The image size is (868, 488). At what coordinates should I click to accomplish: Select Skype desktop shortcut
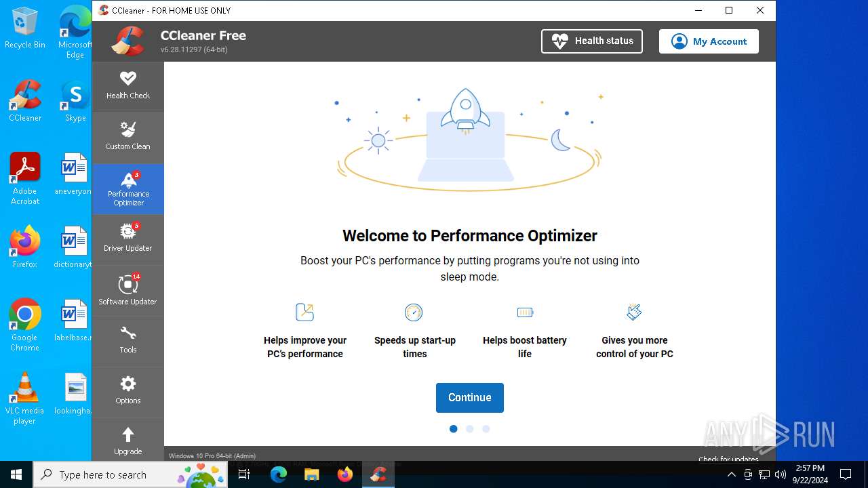pos(75,101)
